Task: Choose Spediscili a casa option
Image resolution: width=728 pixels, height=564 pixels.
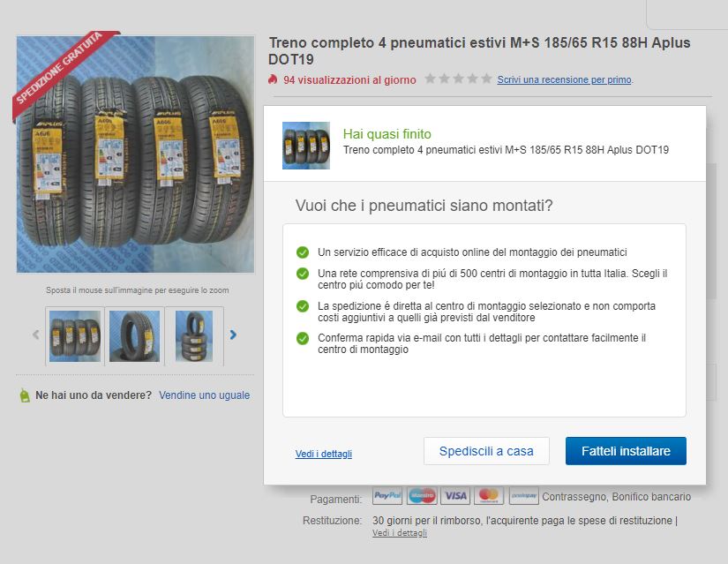Action: [x=486, y=451]
